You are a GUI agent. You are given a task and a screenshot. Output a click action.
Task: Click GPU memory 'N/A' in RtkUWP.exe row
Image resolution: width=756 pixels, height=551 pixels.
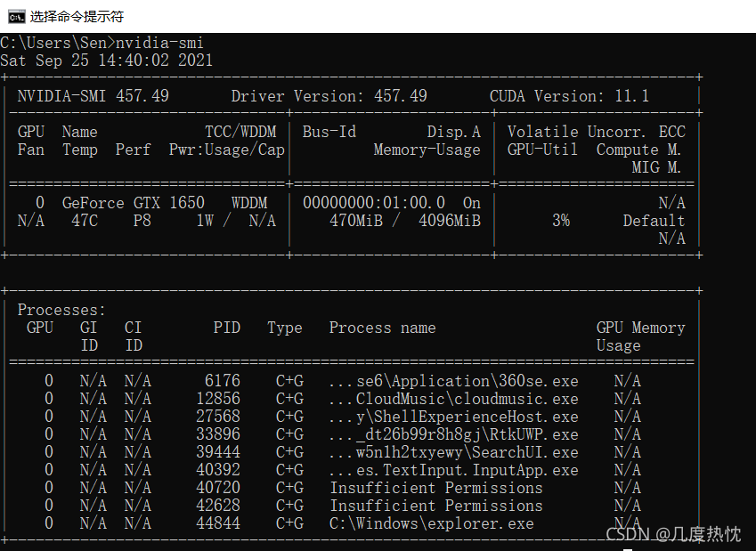(x=627, y=434)
